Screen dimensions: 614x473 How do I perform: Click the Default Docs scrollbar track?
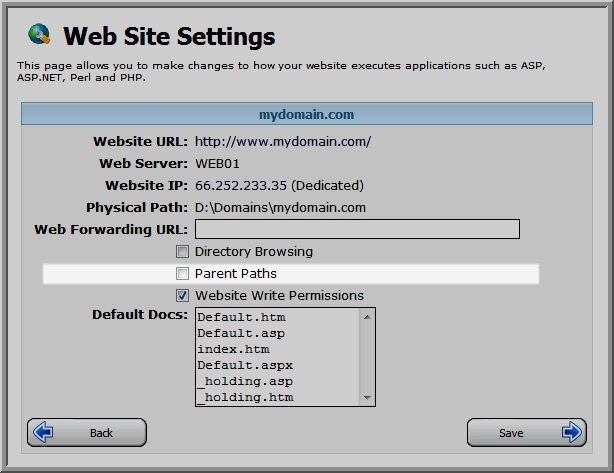point(367,357)
